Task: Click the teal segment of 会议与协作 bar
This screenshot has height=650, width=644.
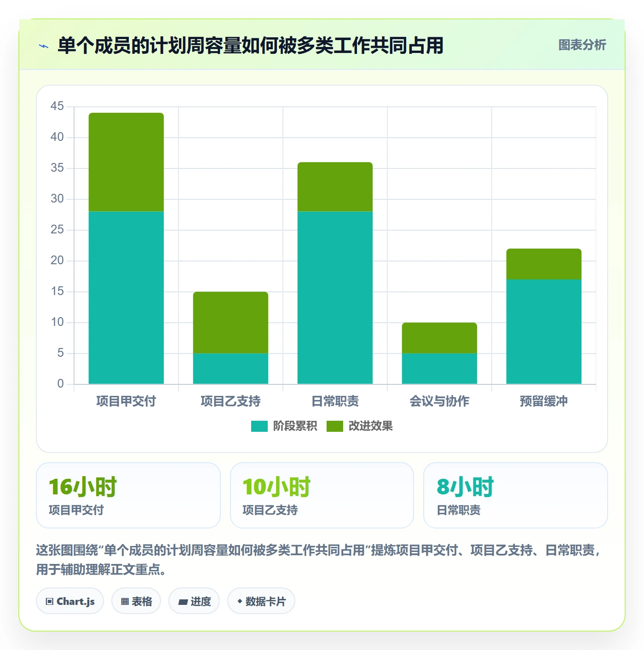Action: (439, 368)
